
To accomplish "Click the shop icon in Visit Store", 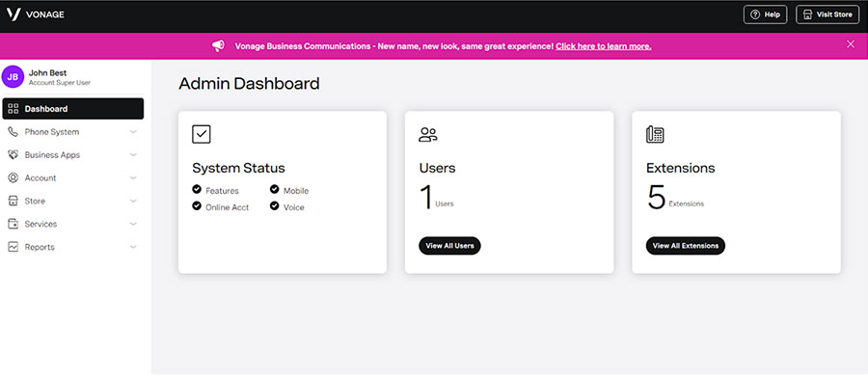I will coord(807,14).
